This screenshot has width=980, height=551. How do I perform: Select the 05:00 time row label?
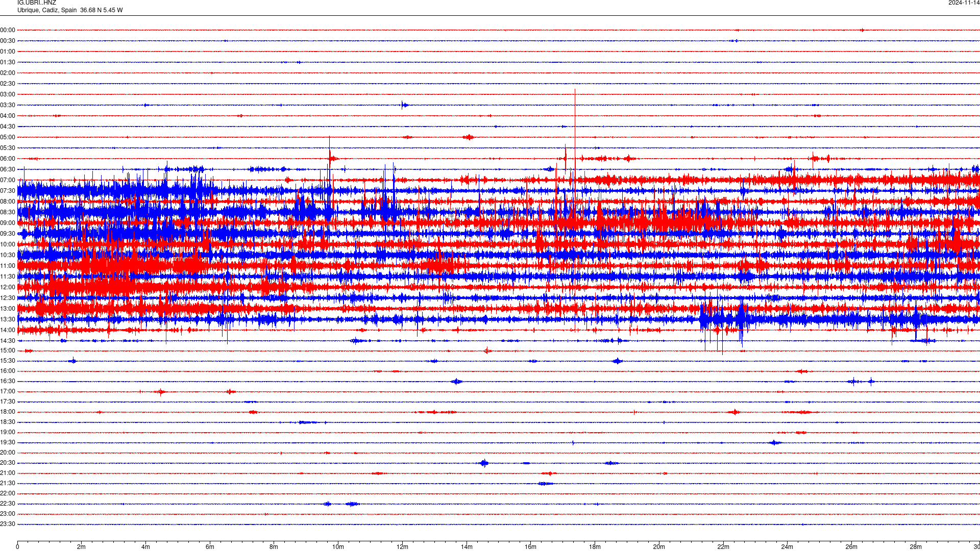[x=8, y=137]
